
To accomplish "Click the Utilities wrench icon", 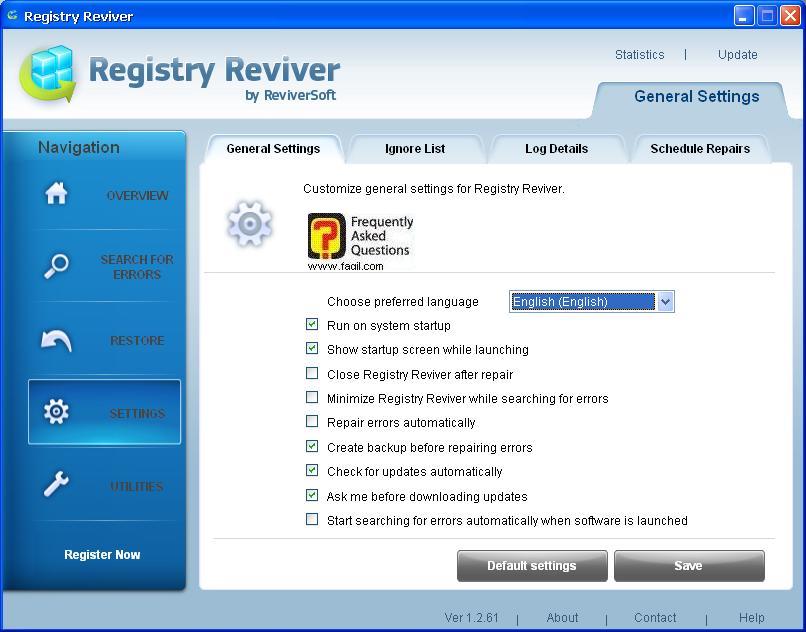I will pyautogui.click(x=56, y=485).
